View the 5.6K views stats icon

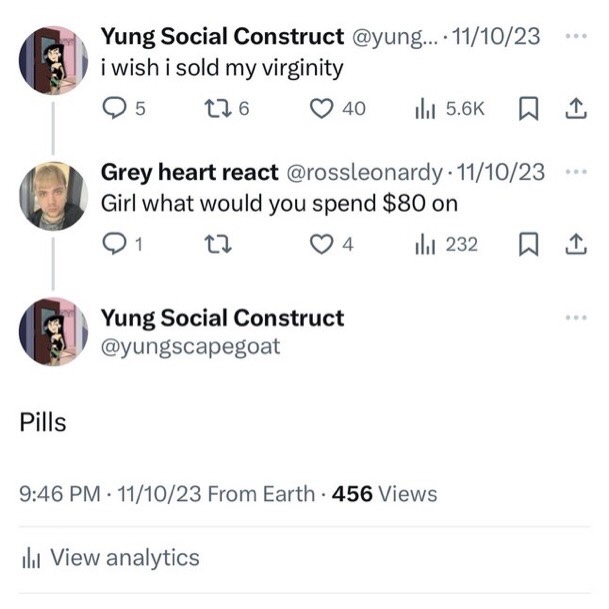423,108
